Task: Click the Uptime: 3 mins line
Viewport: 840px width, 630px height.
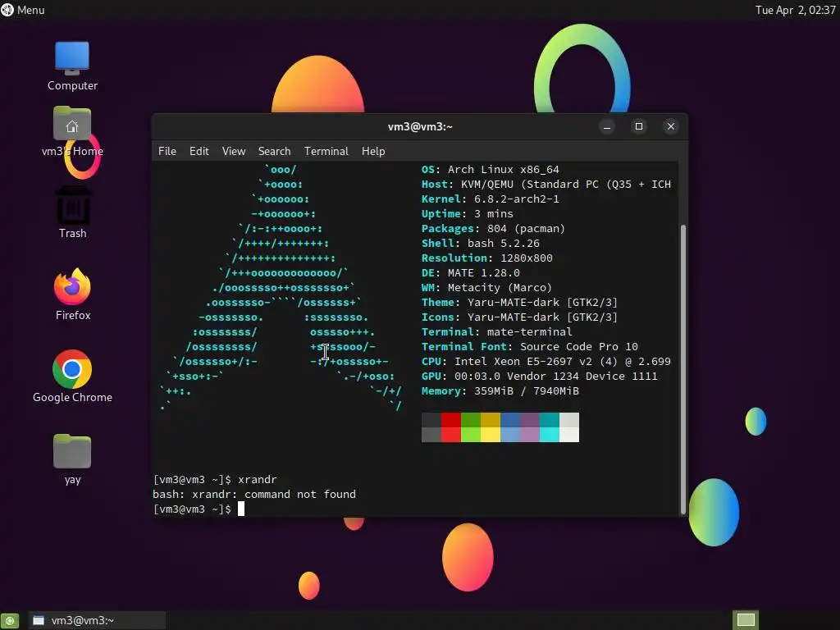Action: coord(467,214)
